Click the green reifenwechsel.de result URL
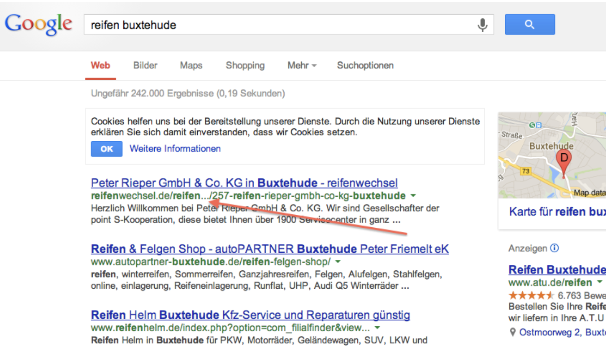This screenshot has height=364, width=607. [248, 196]
